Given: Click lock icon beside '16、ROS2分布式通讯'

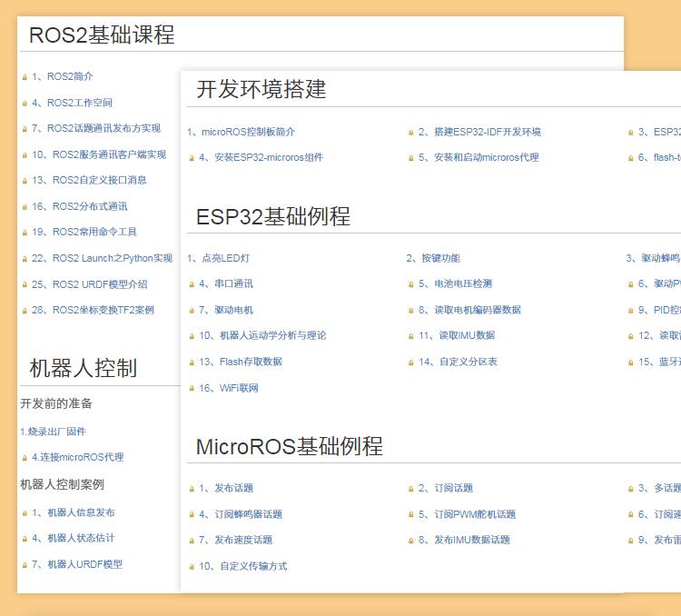Looking at the screenshot, I should 25,207.
